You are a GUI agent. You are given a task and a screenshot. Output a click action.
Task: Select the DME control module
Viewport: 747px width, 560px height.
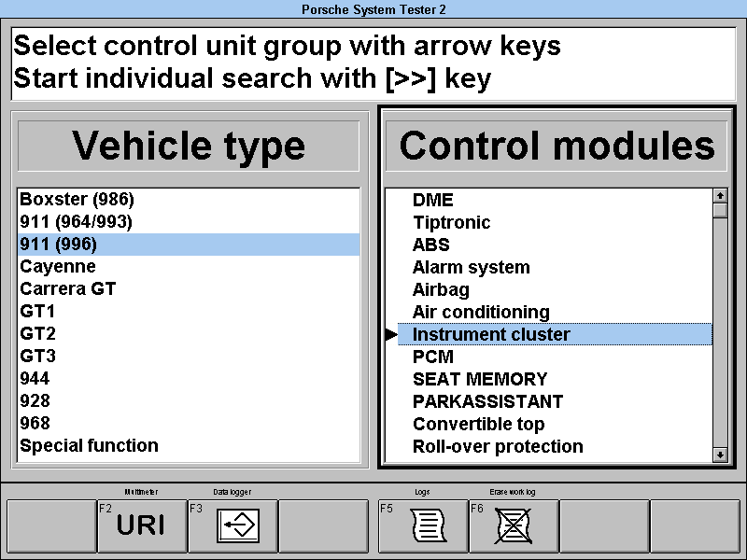pyautogui.click(x=555, y=200)
